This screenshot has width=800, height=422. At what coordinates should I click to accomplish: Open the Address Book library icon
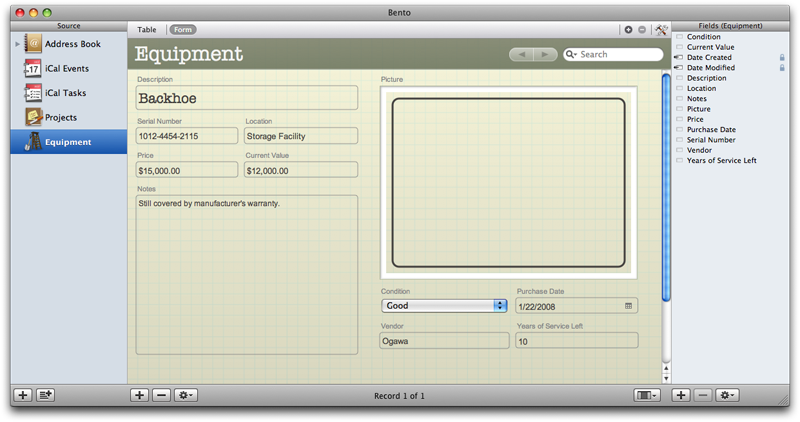(x=33, y=44)
